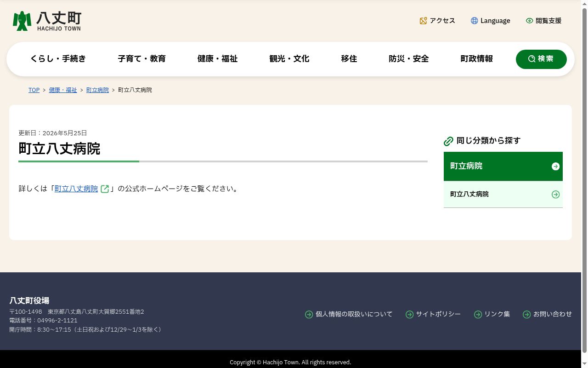Image resolution: width=588 pixels, height=368 pixels.
Task: Click the arrow icon beside リンク集
Action: [478, 315]
